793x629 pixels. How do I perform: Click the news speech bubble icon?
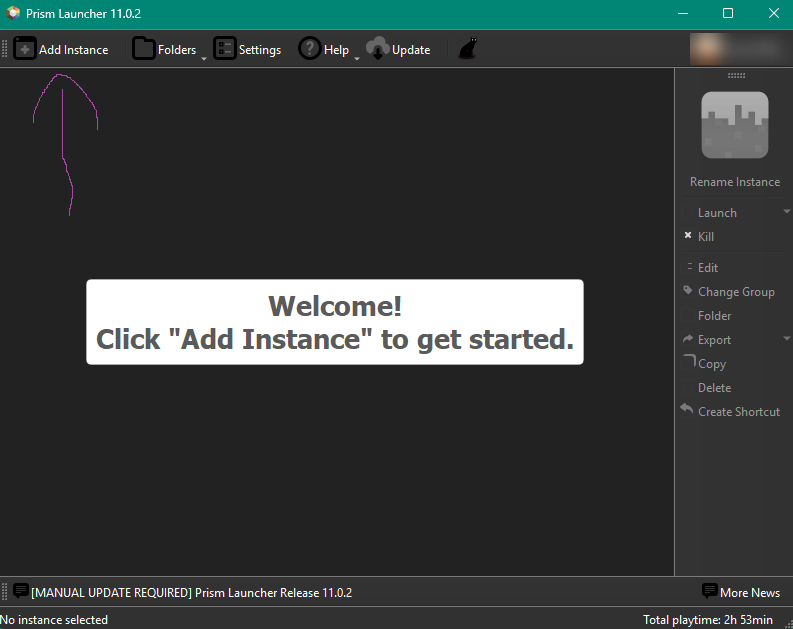tap(21, 591)
